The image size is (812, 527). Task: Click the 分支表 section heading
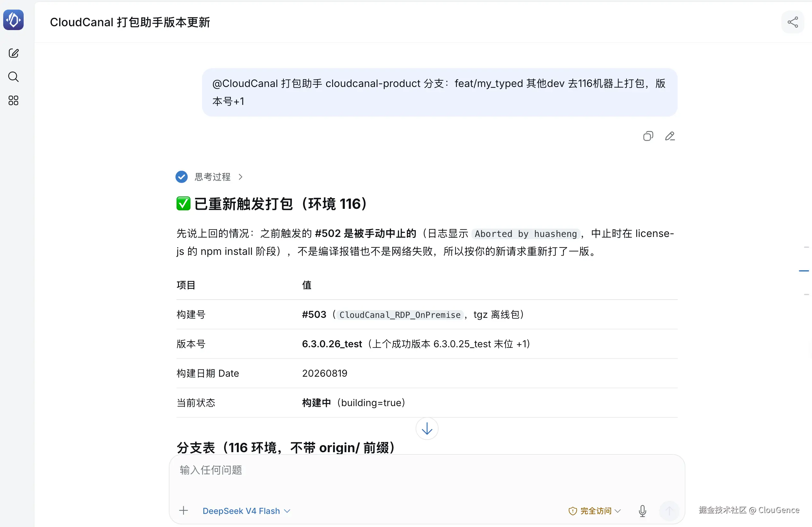pos(286,447)
